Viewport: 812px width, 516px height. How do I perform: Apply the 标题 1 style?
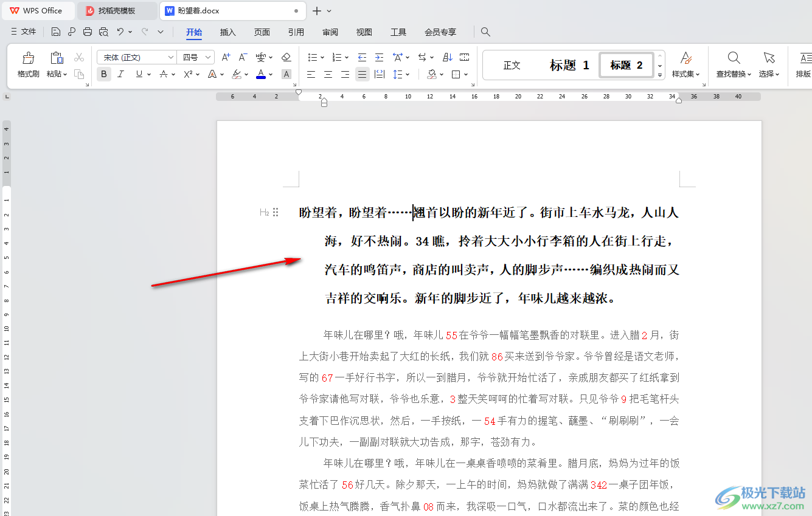[x=569, y=65]
